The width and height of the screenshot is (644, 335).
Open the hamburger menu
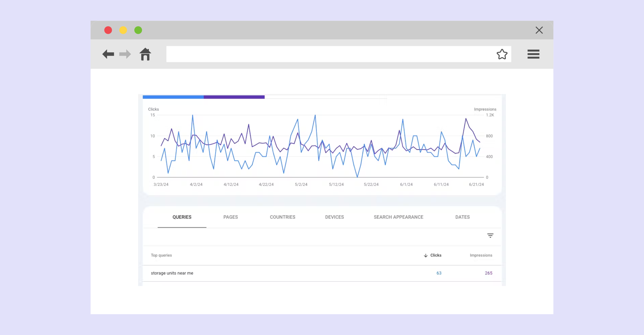(x=533, y=54)
